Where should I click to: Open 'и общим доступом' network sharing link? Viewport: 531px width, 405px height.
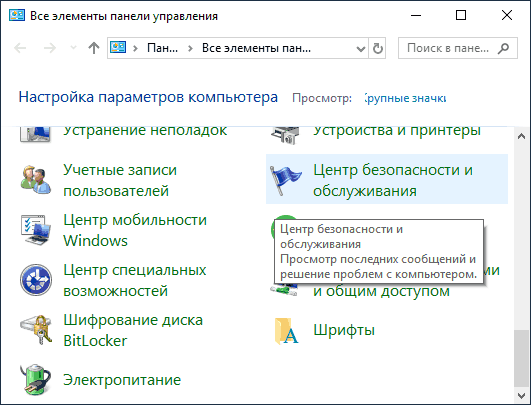coord(381,291)
